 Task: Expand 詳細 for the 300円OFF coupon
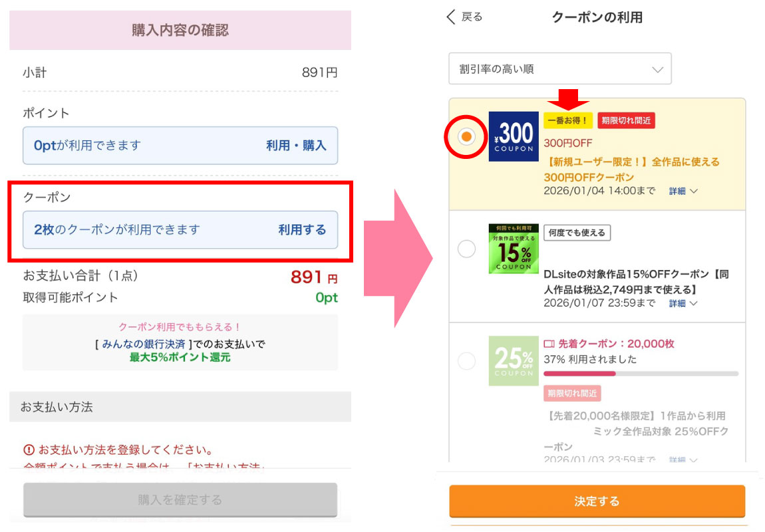click(683, 192)
